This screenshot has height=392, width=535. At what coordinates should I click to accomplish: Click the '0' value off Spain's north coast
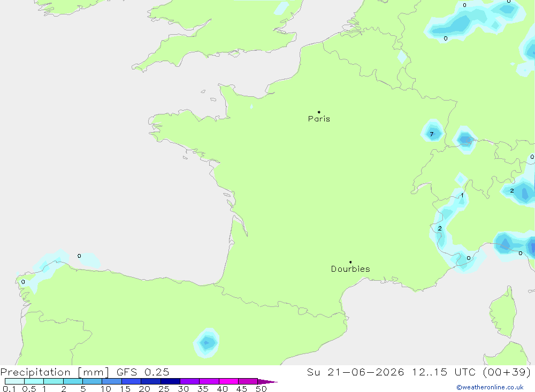pos(79,256)
